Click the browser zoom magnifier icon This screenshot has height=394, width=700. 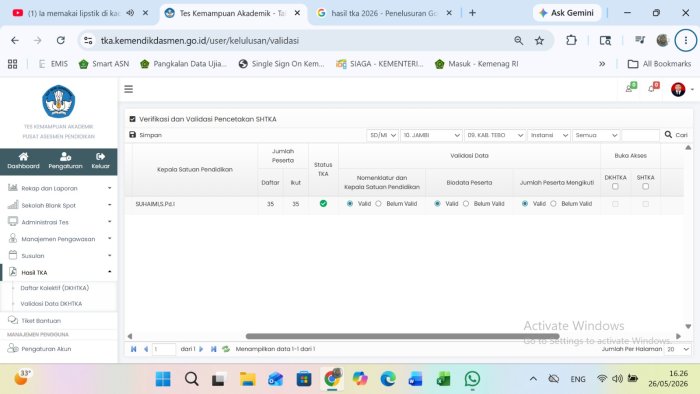[x=518, y=41]
